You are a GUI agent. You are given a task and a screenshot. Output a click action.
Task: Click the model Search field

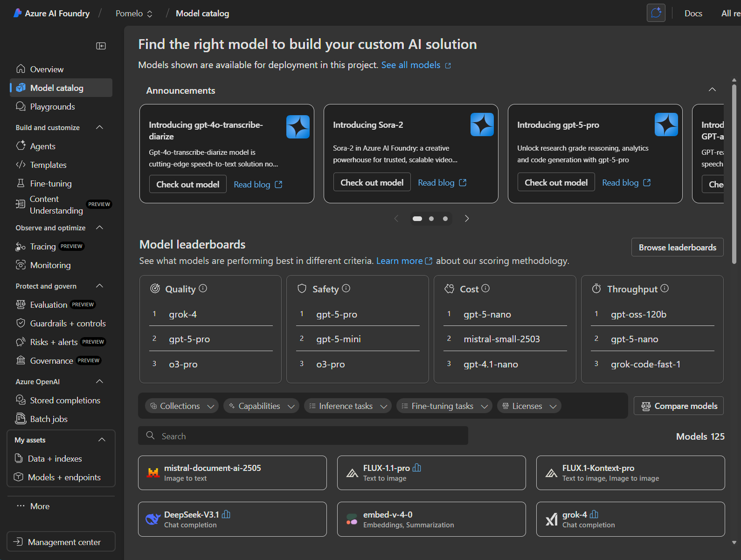pyautogui.click(x=303, y=436)
